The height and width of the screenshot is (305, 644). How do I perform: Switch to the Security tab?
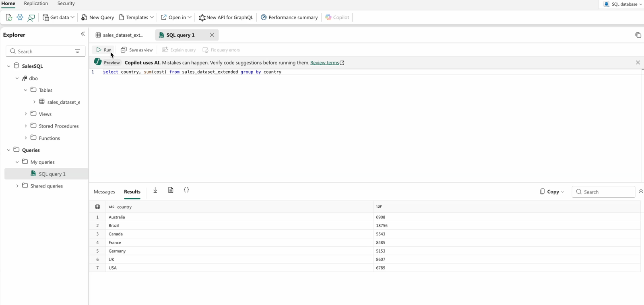point(66,4)
